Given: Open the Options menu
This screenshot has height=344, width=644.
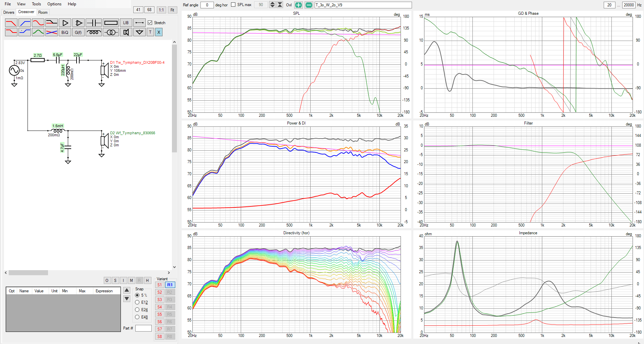Looking at the screenshot, I should point(54,4).
